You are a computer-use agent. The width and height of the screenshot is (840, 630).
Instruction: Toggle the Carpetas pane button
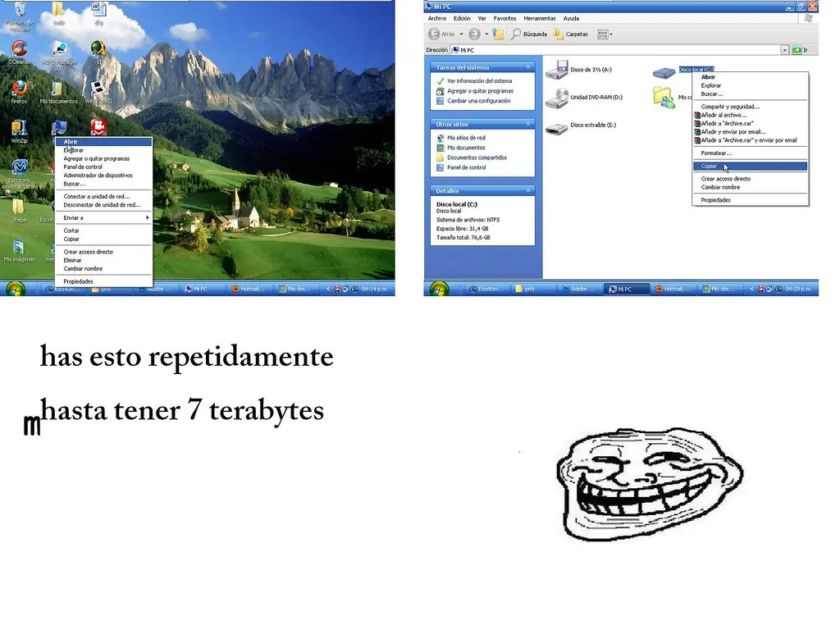click(x=571, y=34)
